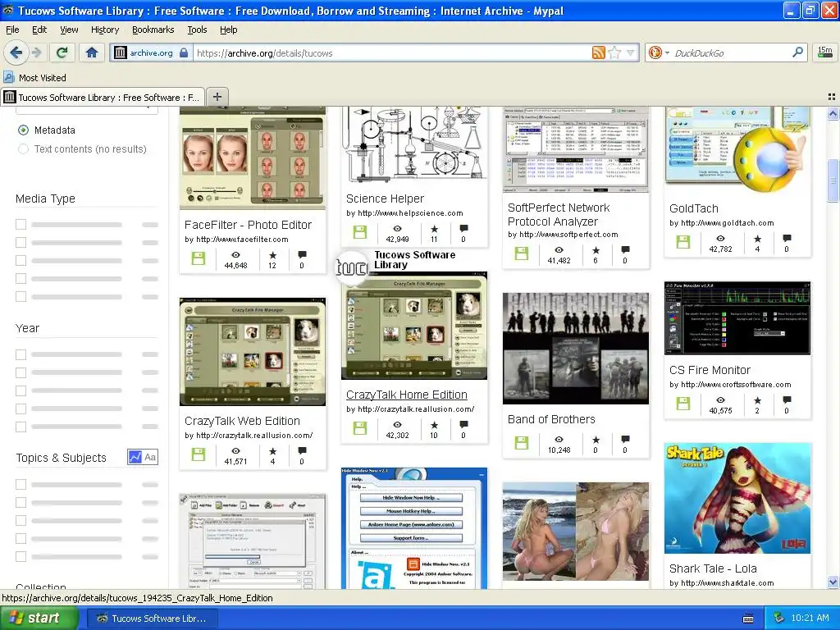Click the scrollbar down arrow
The width and height of the screenshot is (840, 630).
click(833, 582)
